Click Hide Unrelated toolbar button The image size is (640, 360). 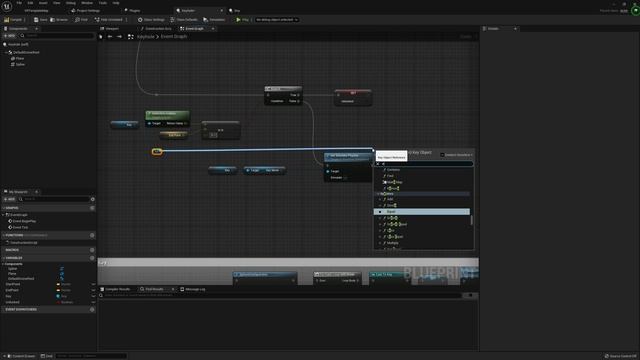[109, 20]
